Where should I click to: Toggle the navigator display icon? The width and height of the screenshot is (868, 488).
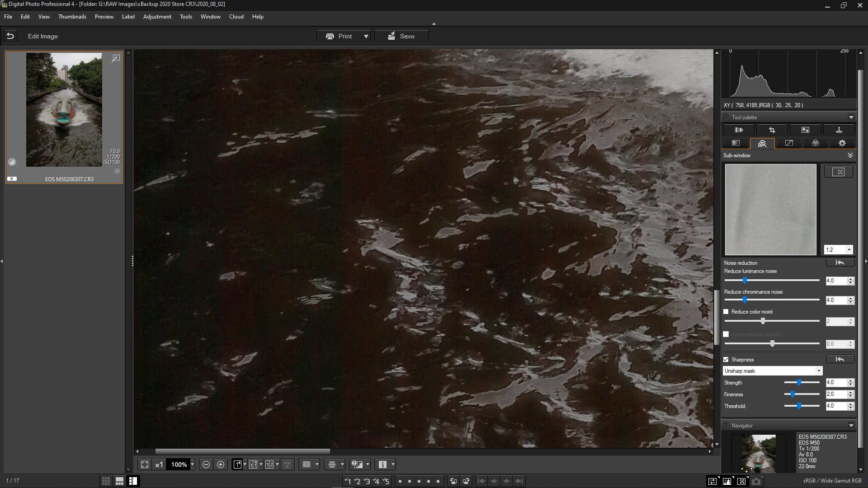[741, 481]
